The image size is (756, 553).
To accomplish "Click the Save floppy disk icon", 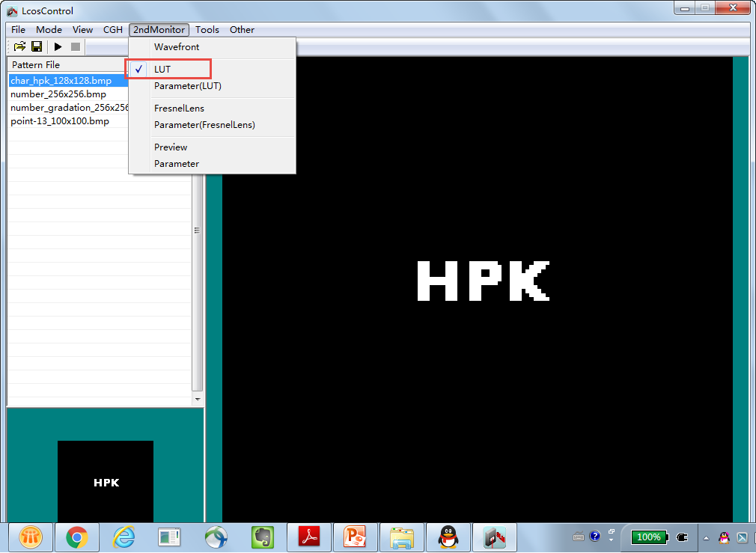I will coord(36,46).
